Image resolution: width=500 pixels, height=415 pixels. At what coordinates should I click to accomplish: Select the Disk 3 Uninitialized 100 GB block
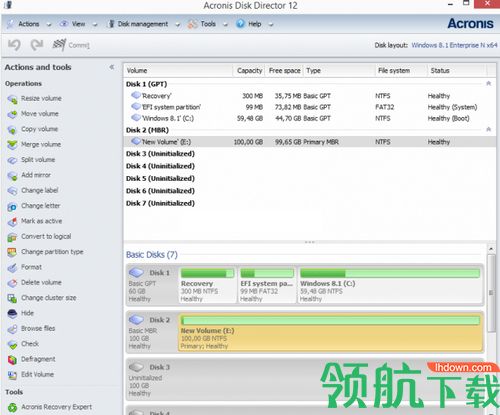coord(305,379)
